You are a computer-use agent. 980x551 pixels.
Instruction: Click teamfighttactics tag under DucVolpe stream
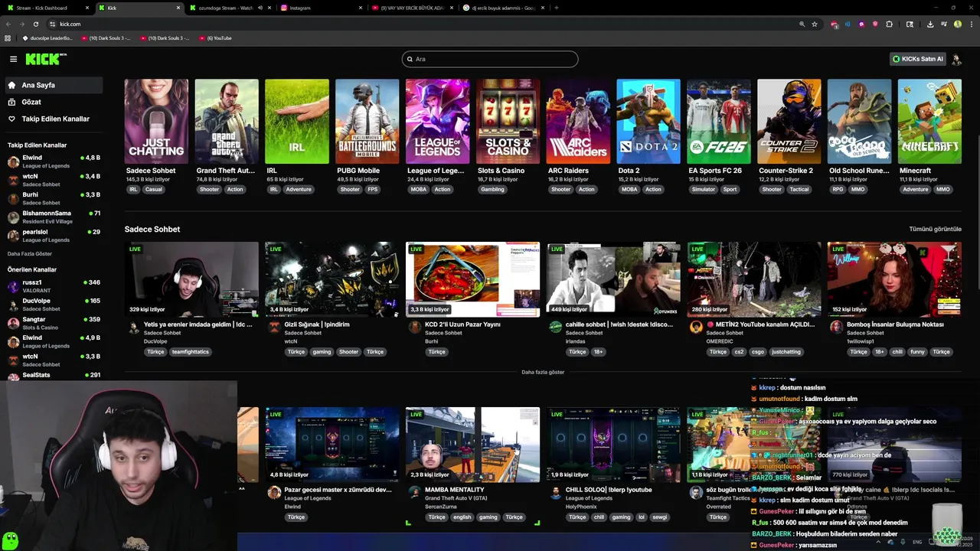[190, 352]
